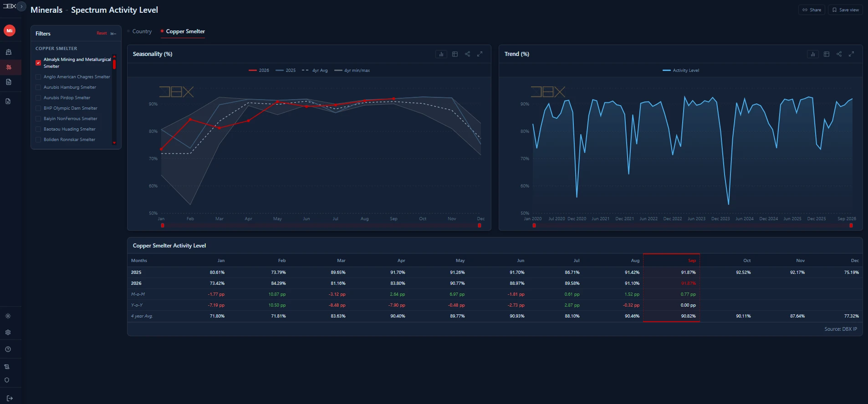
Task: Open the red Mi user avatar
Action: [x=10, y=30]
